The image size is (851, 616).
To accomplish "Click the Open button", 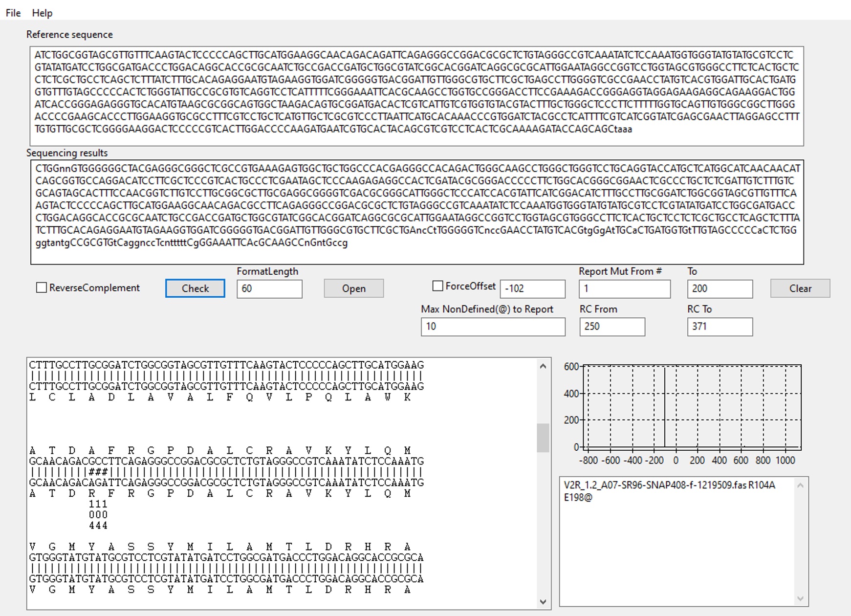I will pos(354,288).
